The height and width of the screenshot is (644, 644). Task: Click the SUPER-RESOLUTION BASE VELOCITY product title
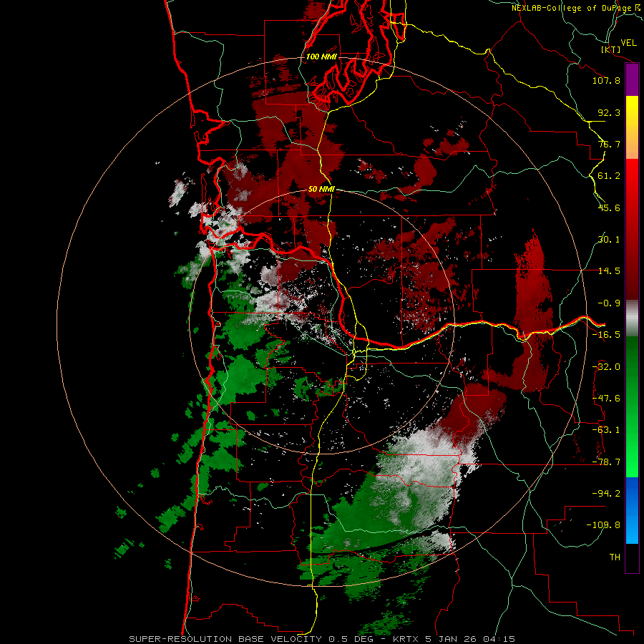tap(225, 639)
